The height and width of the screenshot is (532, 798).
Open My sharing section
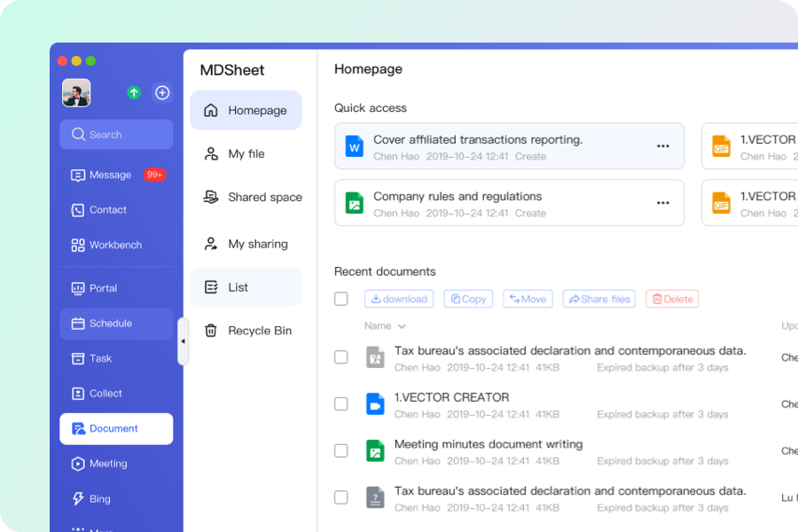pos(246,244)
